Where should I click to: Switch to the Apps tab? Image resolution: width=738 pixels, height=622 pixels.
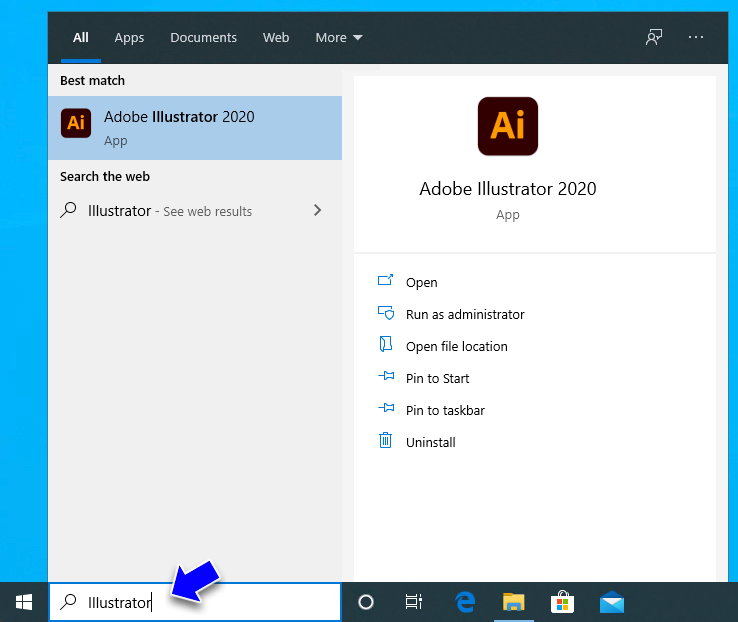point(129,38)
